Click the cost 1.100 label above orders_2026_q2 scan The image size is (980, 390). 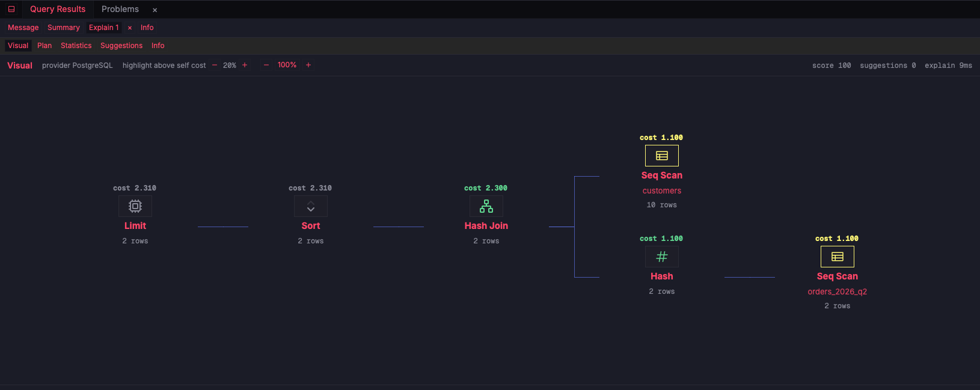click(x=837, y=239)
